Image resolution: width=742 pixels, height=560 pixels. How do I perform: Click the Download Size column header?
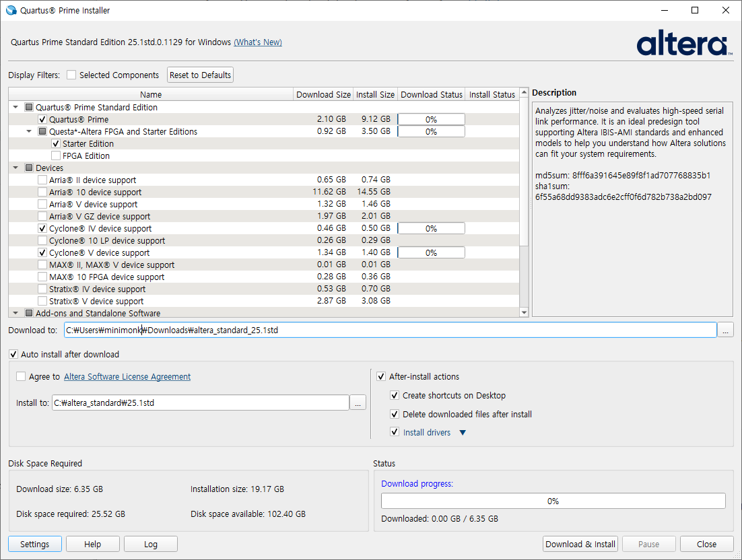coord(323,95)
